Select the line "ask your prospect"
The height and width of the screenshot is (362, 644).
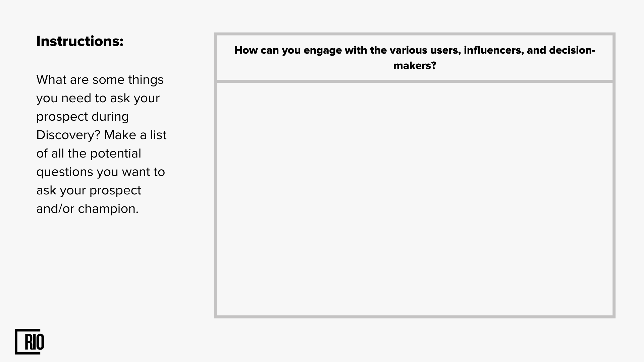click(x=89, y=190)
